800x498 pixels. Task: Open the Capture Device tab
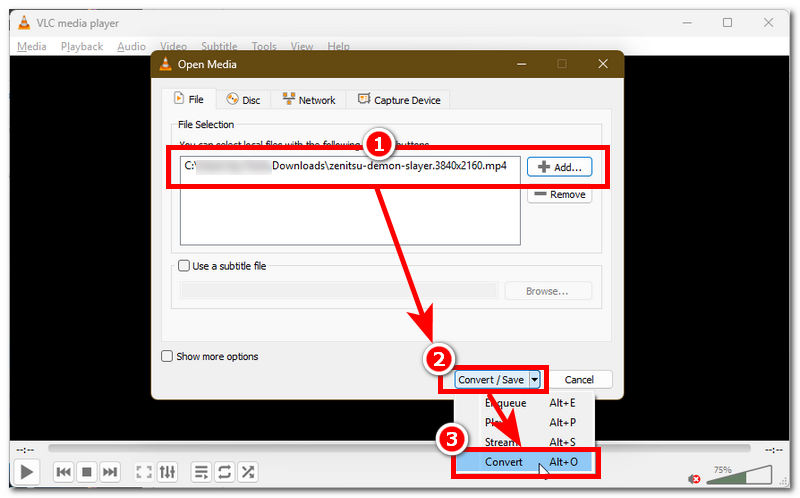click(x=399, y=100)
